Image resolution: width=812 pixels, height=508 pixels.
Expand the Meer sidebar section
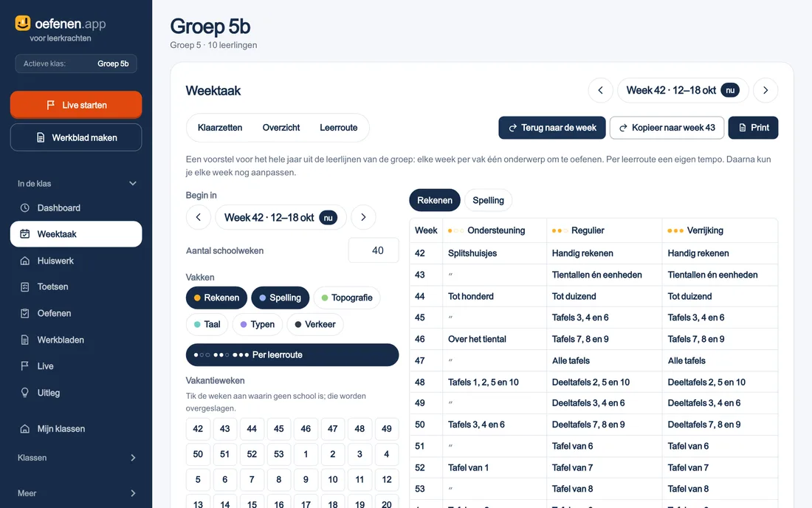click(x=77, y=493)
